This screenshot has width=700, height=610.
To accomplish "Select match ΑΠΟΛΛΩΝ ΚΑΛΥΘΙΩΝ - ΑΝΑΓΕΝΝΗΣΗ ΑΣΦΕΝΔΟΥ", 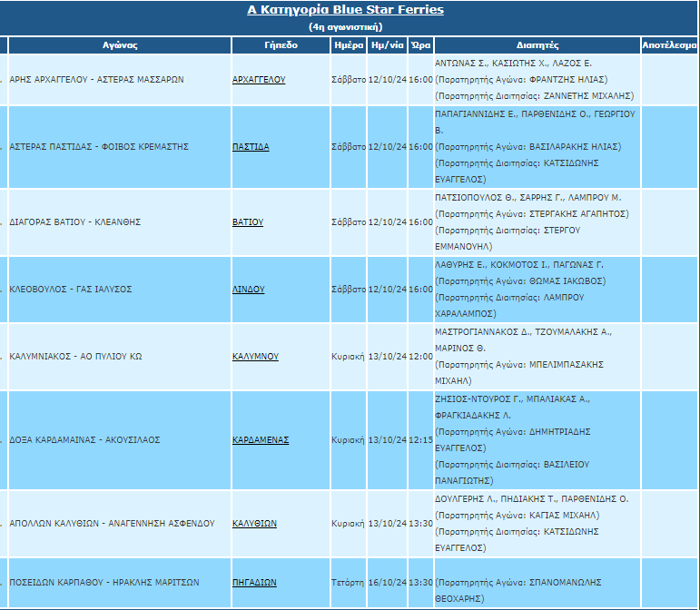I will pos(112,524).
